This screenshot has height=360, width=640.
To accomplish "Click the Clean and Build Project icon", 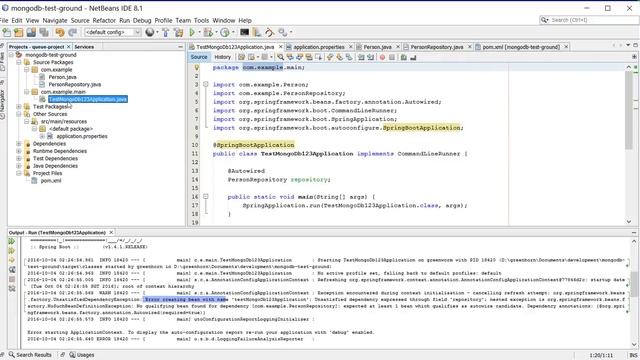I will pos(178,32).
